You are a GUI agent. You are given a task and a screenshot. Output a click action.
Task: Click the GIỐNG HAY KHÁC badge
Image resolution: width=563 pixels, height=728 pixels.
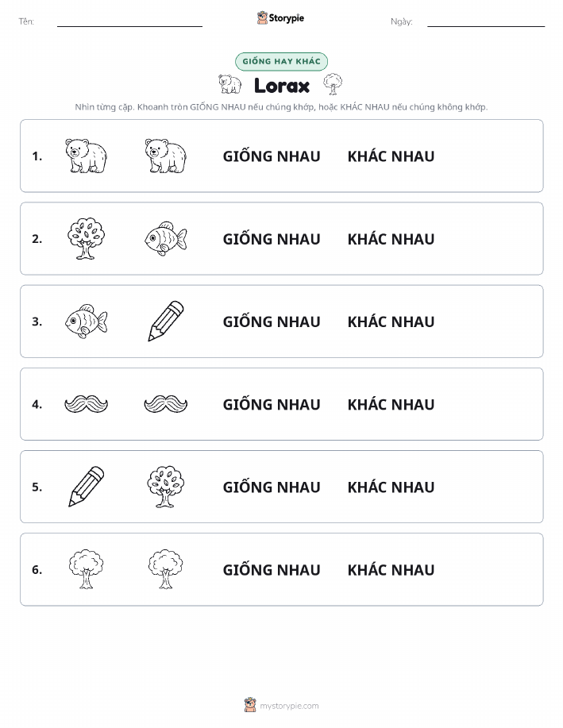pos(281,61)
